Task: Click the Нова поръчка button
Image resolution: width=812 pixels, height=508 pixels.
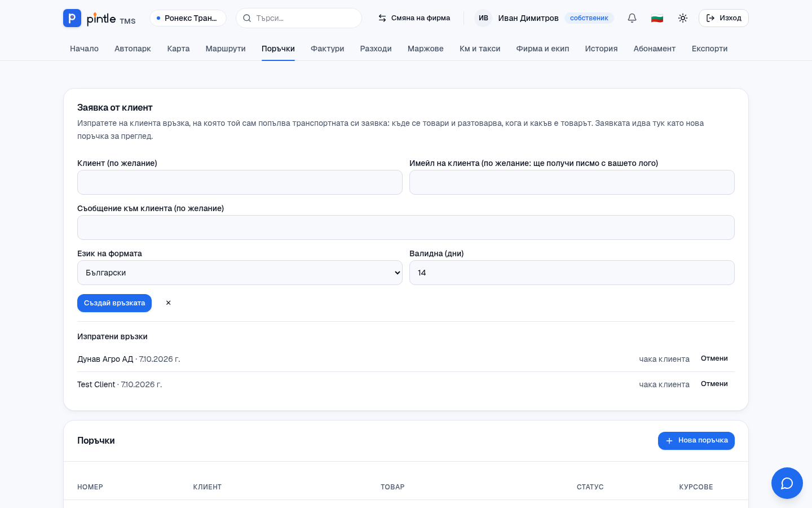Action: (x=696, y=441)
